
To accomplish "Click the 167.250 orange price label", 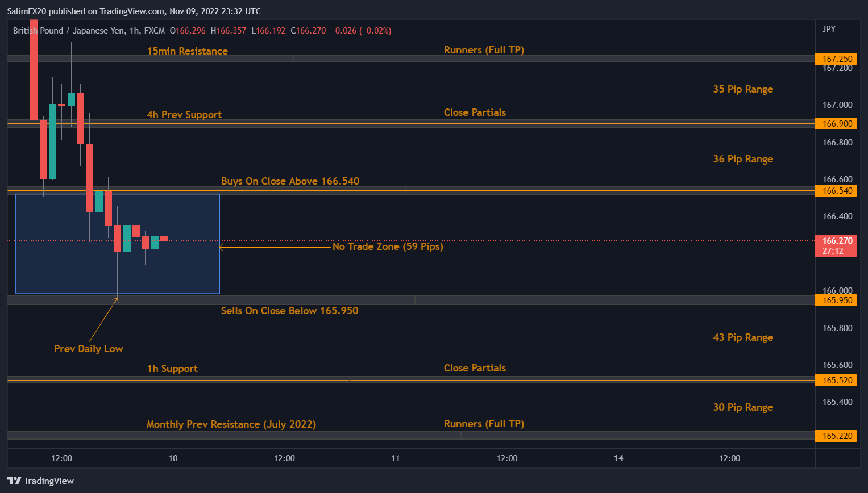I will 837,59.
